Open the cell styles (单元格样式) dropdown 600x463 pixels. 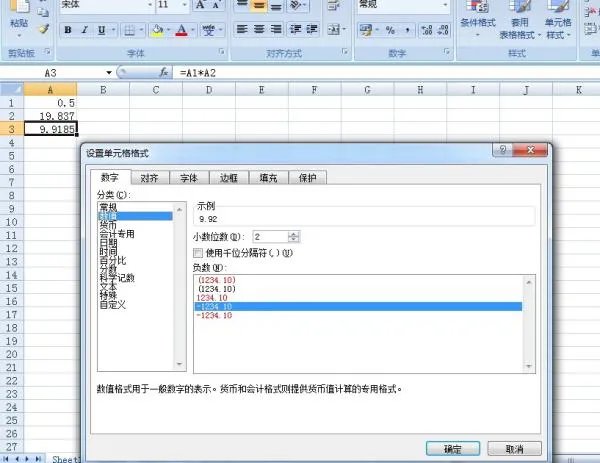click(558, 19)
